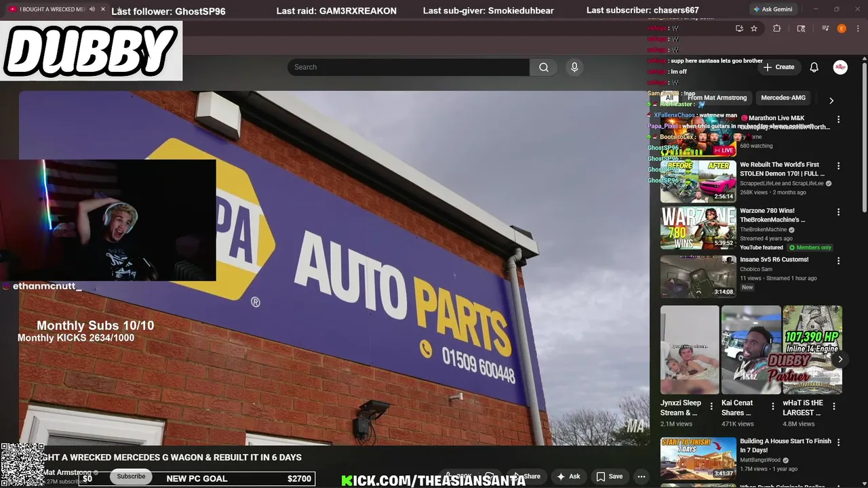Open 'Warzone 780 Wins!' video title
868x488 pixels.
[772, 216]
